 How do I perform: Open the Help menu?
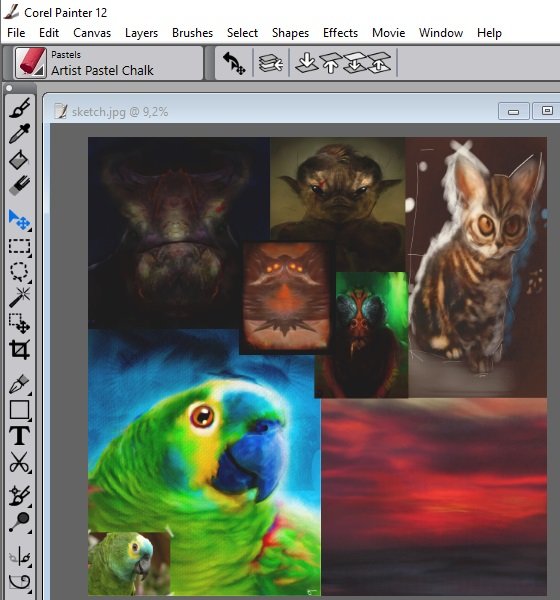(489, 33)
